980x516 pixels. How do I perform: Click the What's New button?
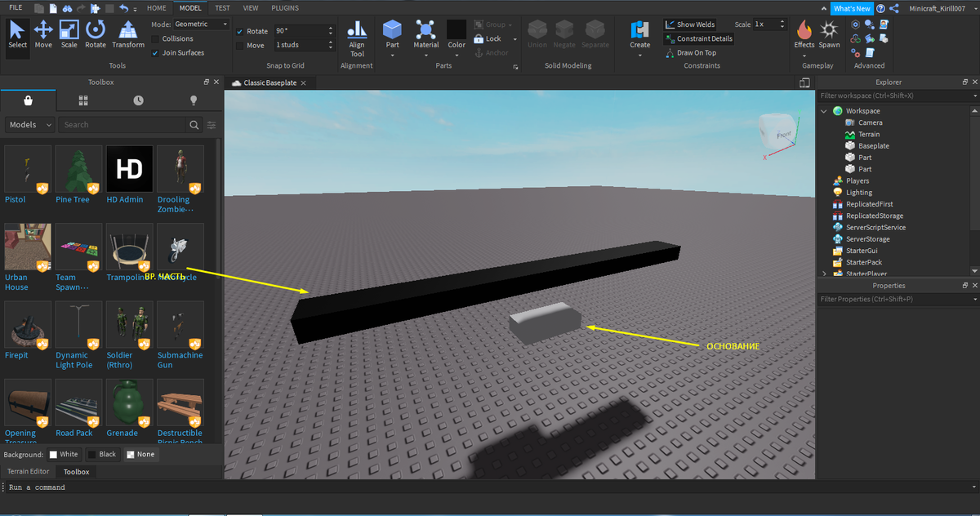click(852, 8)
